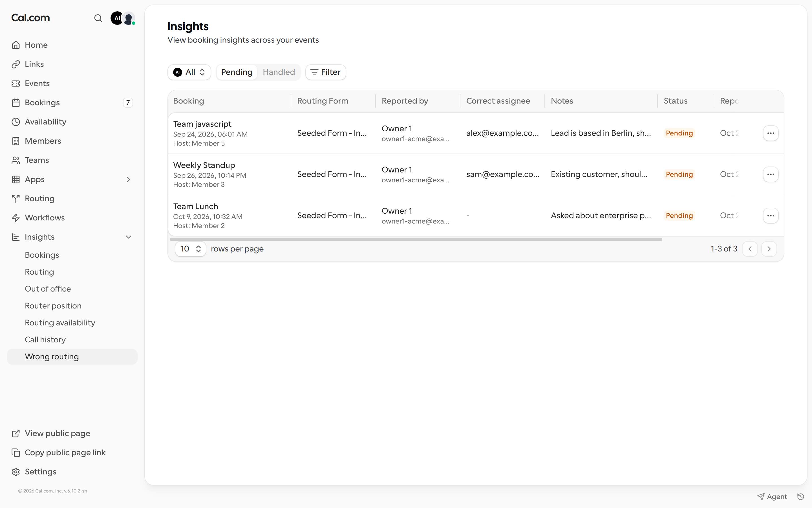Viewport: 812px width, 508px height.
Task: Open the 10 rows per page dropdown
Action: click(x=190, y=249)
